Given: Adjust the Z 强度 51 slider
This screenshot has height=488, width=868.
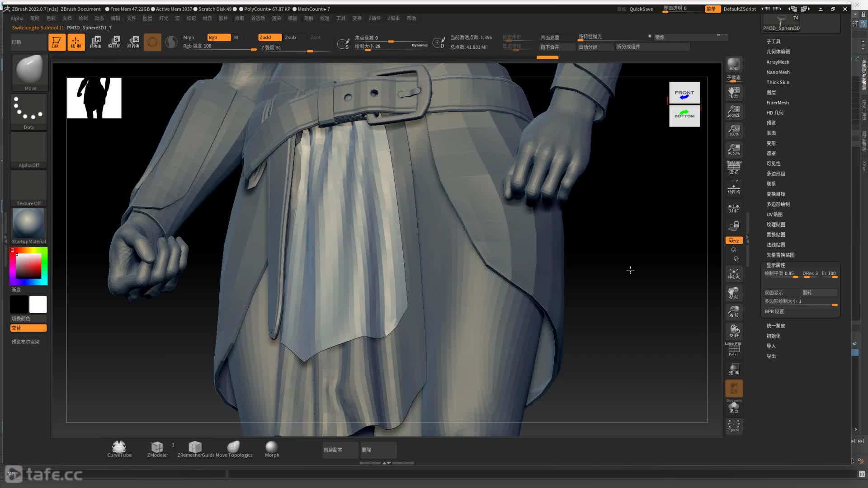Looking at the screenshot, I should tap(296, 47).
